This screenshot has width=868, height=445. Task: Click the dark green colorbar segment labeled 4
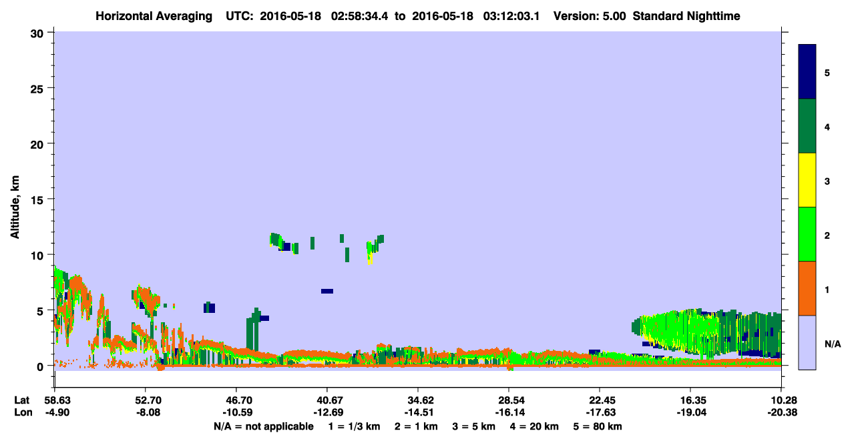807,126
